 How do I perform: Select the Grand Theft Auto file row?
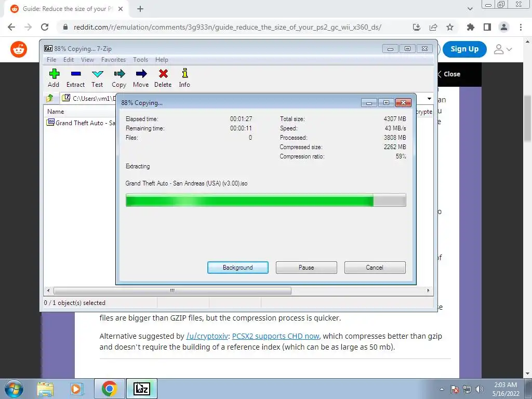point(81,123)
